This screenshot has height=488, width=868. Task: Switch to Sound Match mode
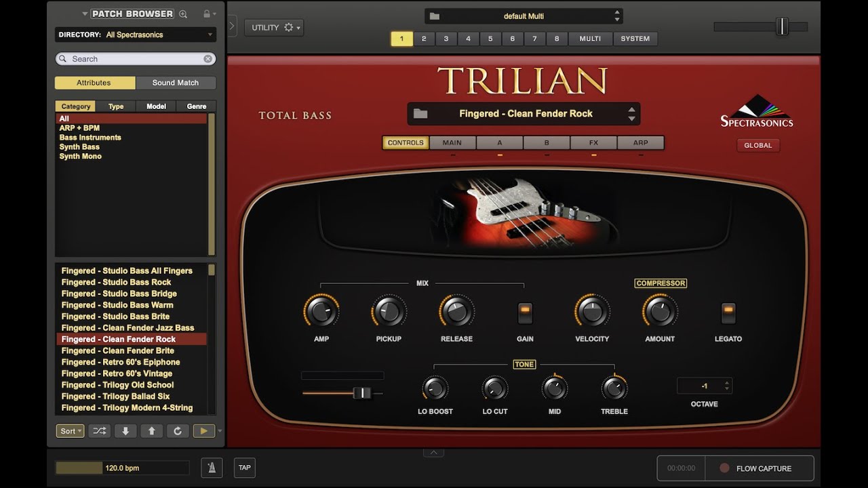point(176,83)
